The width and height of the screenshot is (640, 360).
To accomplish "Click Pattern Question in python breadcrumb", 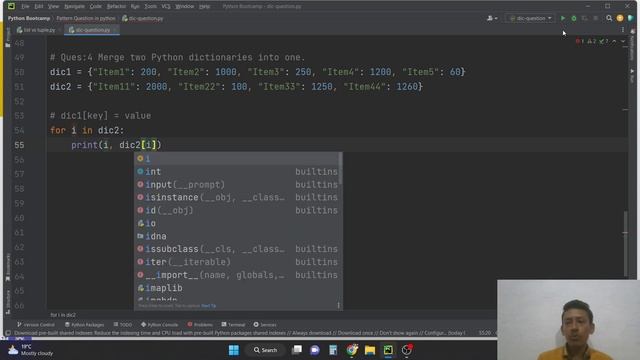I will [x=86, y=18].
